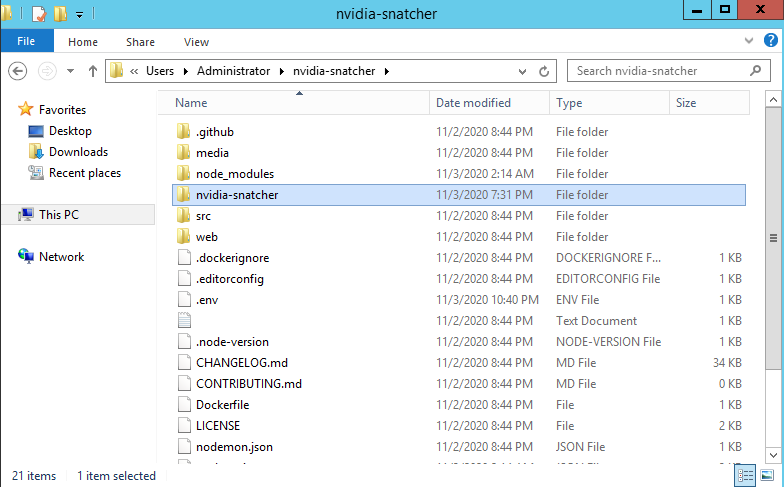Expand the arrow after Administrator breadcrumb
Viewport: 784px width, 487px height.
point(282,72)
